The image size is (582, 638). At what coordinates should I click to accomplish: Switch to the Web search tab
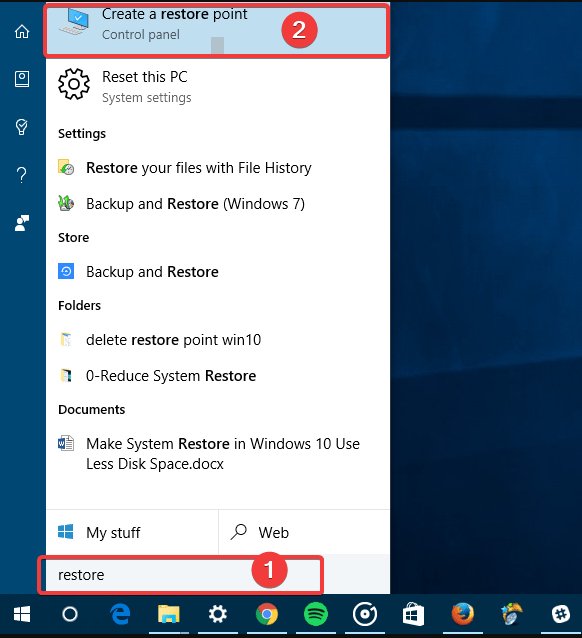(304, 532)
